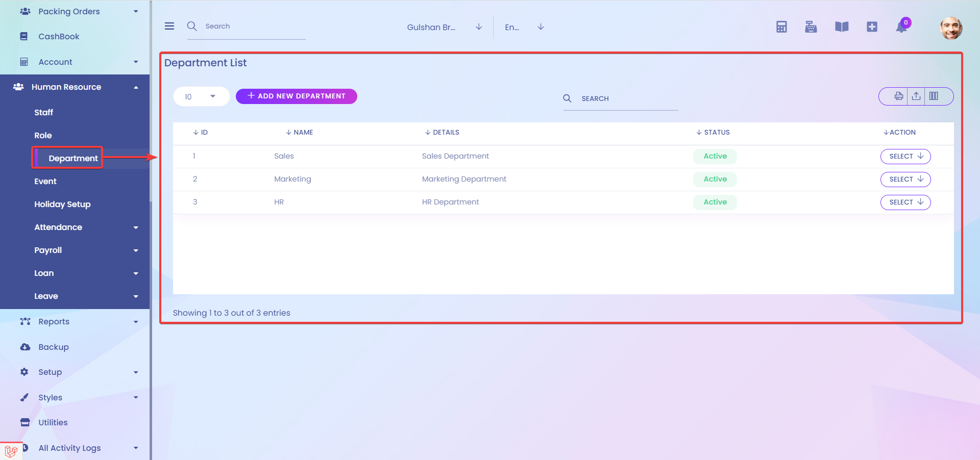This screenshot has width=980, height=460.
Task: Expand the Loan submenu
Action: (136, 273)
